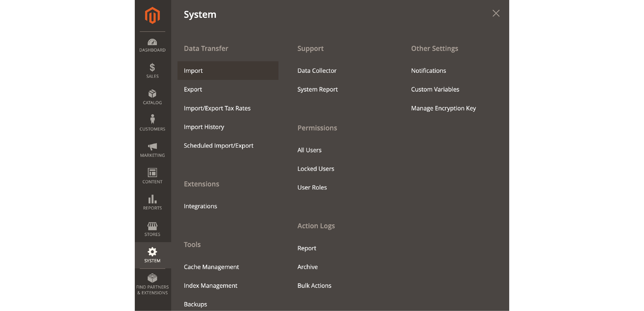644x311 pixels.
Task: Expand the Action Logs section
Action: click(316, 225)
